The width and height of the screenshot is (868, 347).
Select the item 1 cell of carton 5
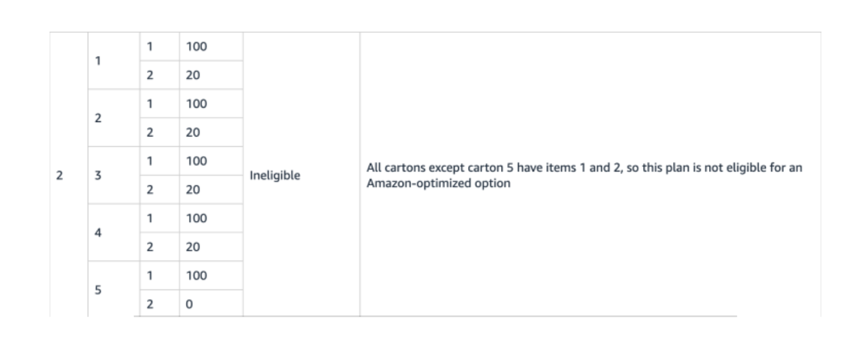point(149,276)
